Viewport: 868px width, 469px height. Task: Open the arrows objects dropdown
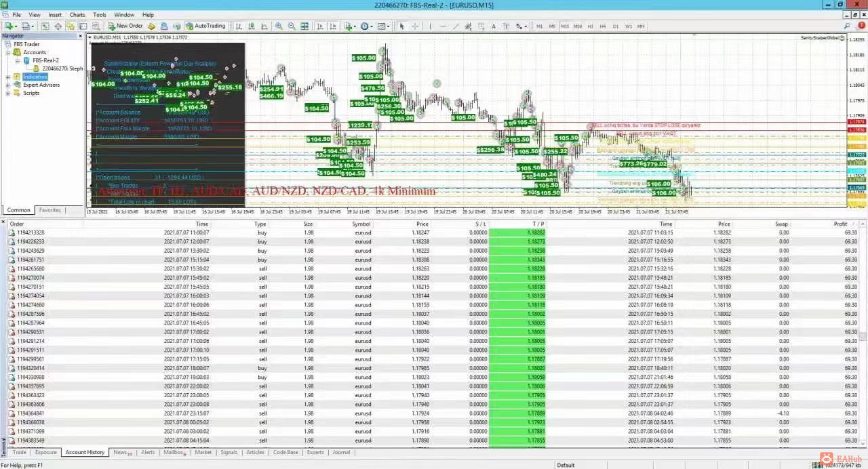[521, 26]
